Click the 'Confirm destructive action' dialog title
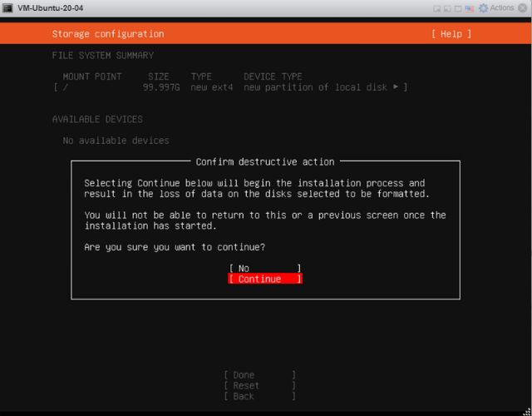The height and width of the screenshot is (416, 532). [x=265, y=161]
